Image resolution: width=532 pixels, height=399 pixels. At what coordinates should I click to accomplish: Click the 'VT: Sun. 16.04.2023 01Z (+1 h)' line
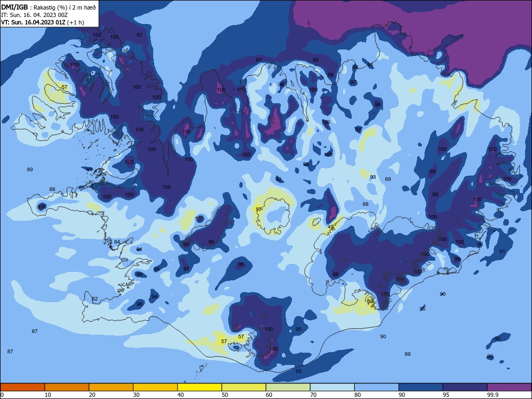43,22
